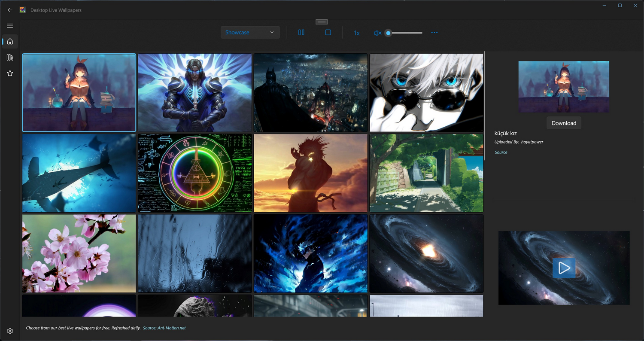The image size is (644, 341).
Task: Open the Source link in details panel
Action: click(501, 152)
